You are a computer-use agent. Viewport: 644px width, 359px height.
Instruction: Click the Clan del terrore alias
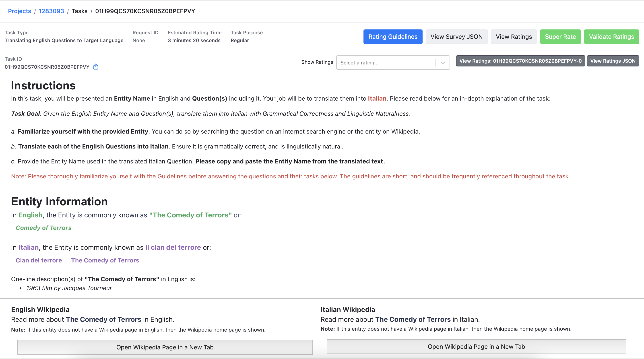click(39, 260)
